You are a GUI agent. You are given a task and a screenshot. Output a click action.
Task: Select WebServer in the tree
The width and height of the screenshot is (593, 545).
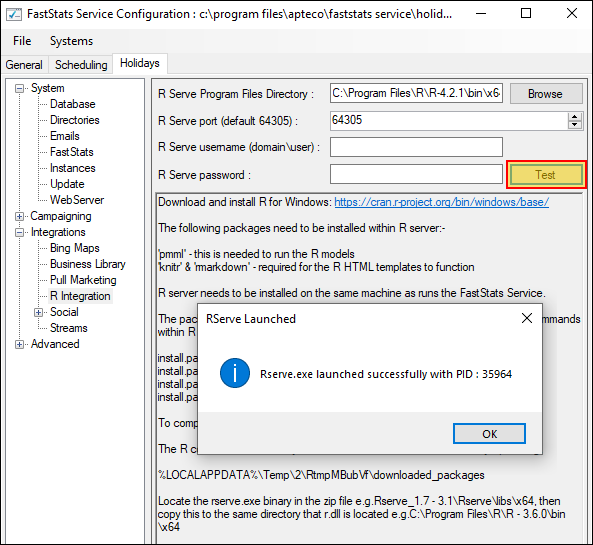(77, 200)
